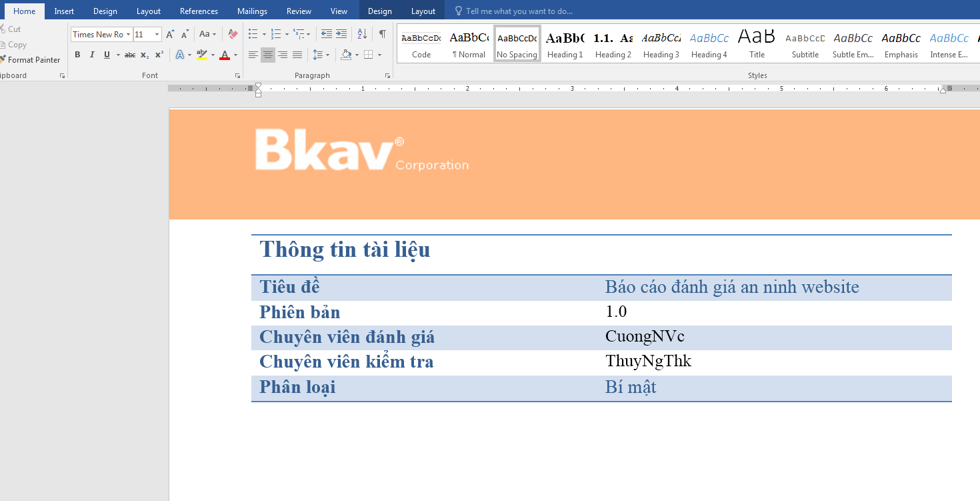Toggle Underline formatting
The width and height of the screenshot is (980, 501).
point(107,55)
